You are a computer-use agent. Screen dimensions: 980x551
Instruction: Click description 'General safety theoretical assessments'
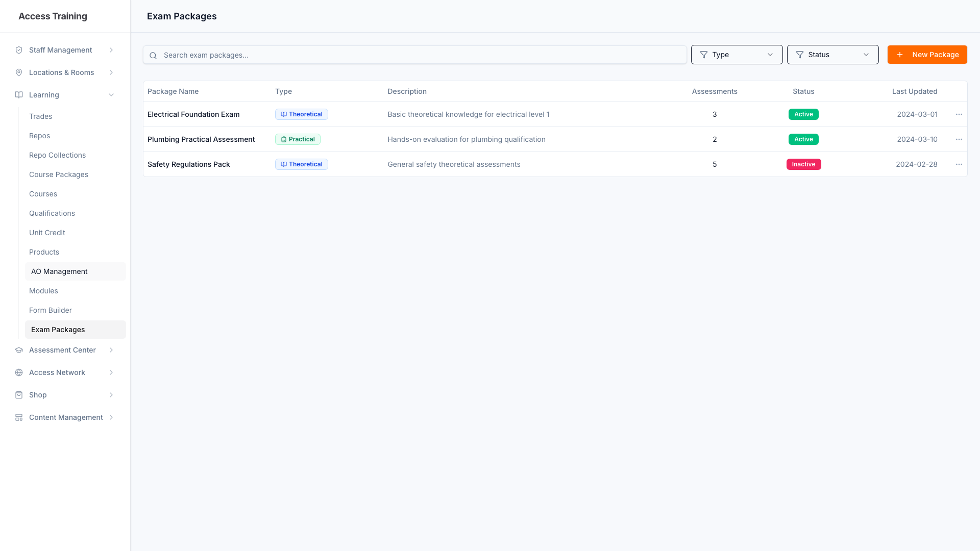(454, 164)
